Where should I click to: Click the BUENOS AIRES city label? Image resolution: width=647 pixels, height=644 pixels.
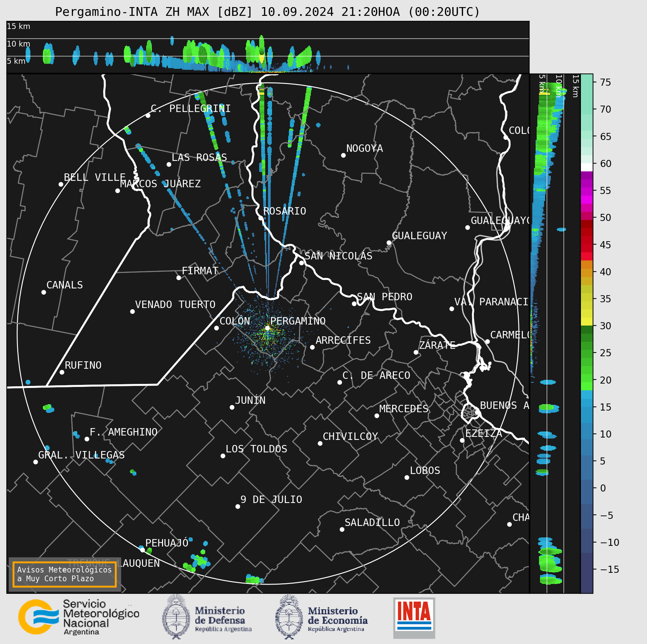click(x=504, y=405)
